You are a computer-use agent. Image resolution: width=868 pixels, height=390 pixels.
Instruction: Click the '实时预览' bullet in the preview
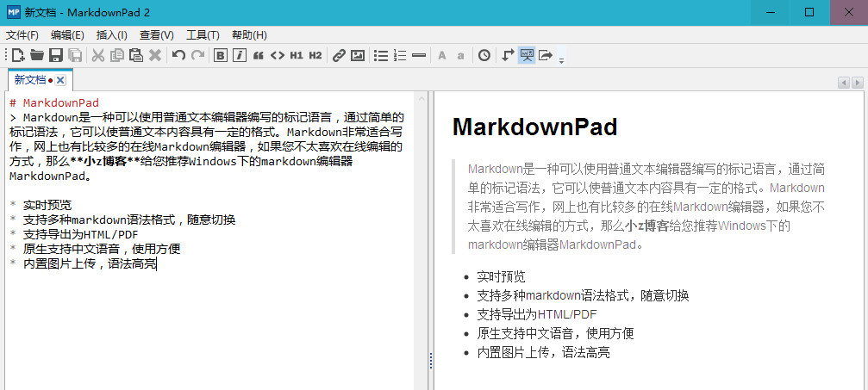pyautogui.click(x=501, y=276)
